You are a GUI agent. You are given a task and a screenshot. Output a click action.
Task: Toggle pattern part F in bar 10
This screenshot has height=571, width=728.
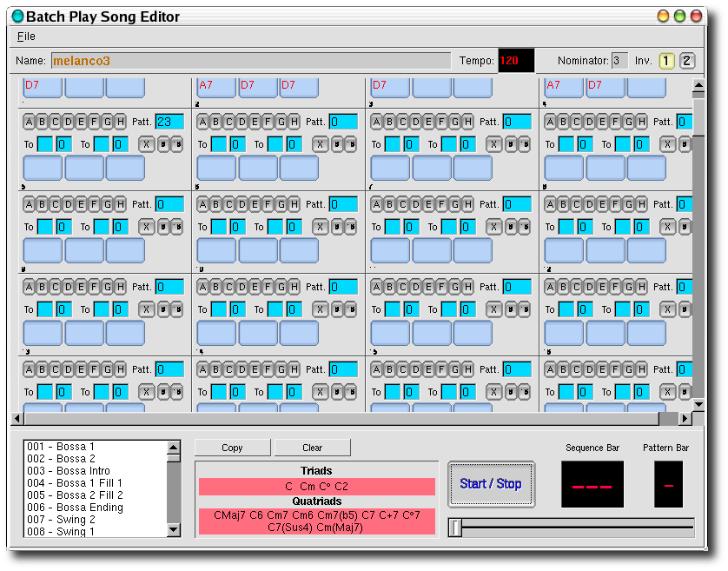[268, 204]
